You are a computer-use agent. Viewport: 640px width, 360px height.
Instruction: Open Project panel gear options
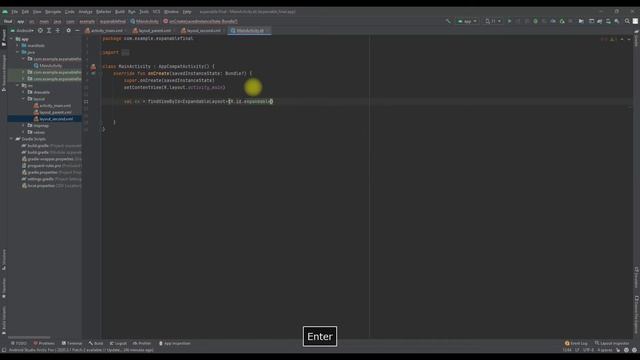click(x=68, y=31)
